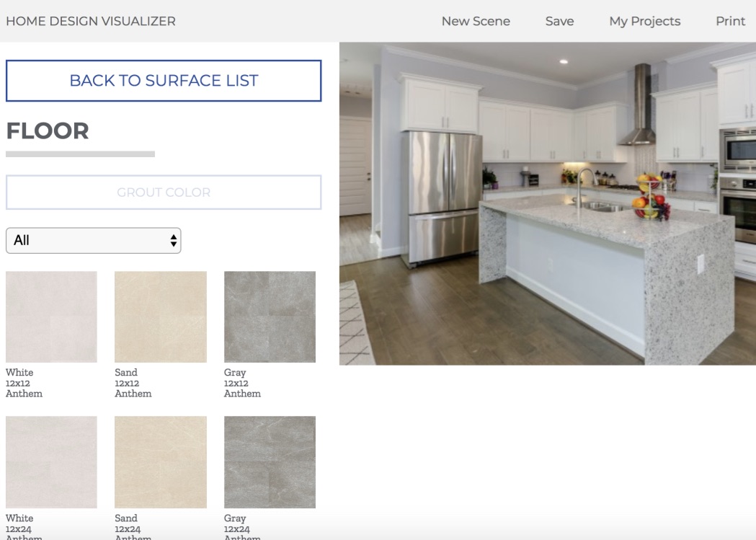Click the Sand 12x12 Anthem text label
This screenshot has width=756, height=540.
pos(133,383)
